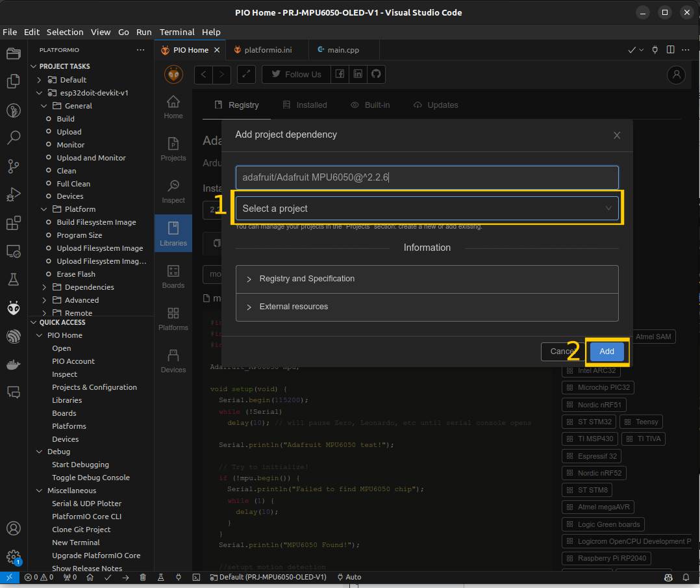The width and height of the screenshot is (700, 588).
Task: Open Projects in PIO Home sidebar
Action: (173, 149)
